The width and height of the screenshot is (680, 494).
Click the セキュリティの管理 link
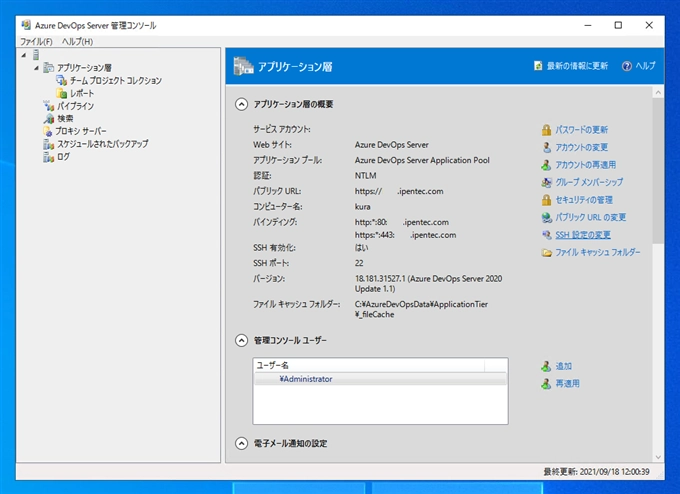584,200
